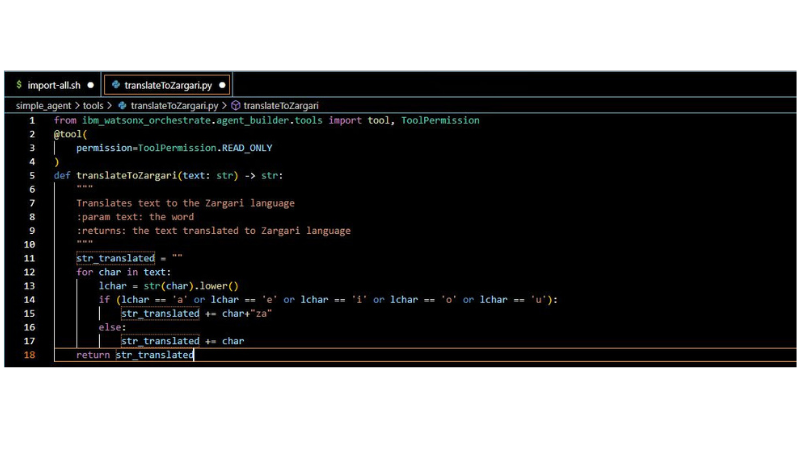This screenshot has width=800, height=450.
Task: Click the Python file icon in breadcrumb
Action: (122, 105)
